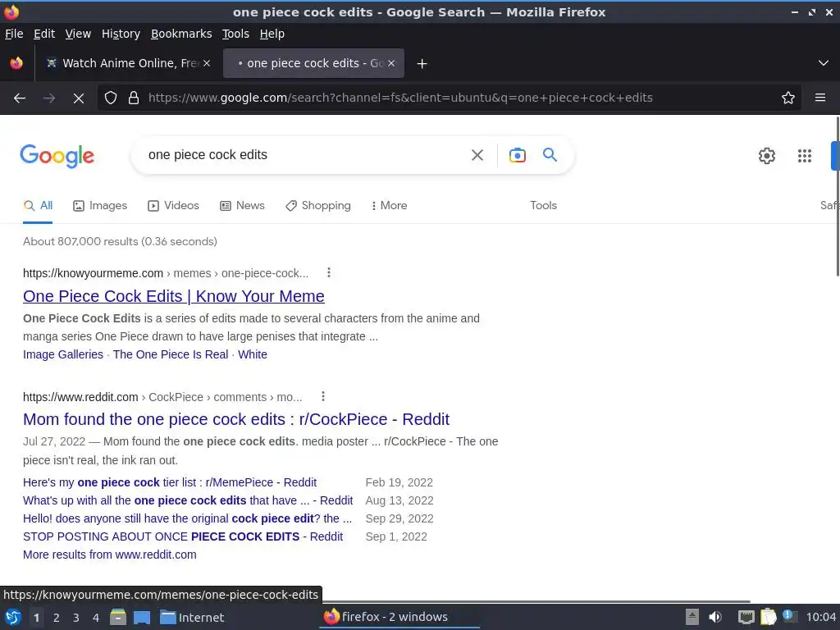Open Hello does anyone still have link
The image size is (840, 630).
tap(188, 519)
